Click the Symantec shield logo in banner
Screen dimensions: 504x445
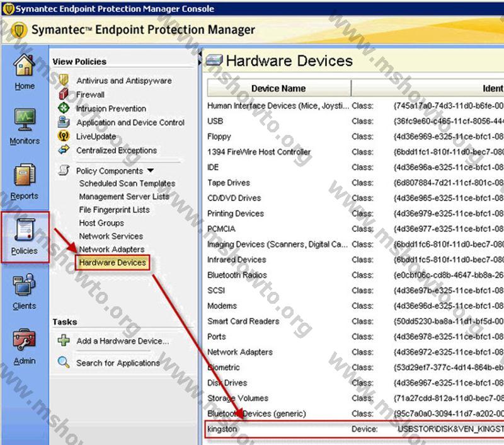[19, 30]
